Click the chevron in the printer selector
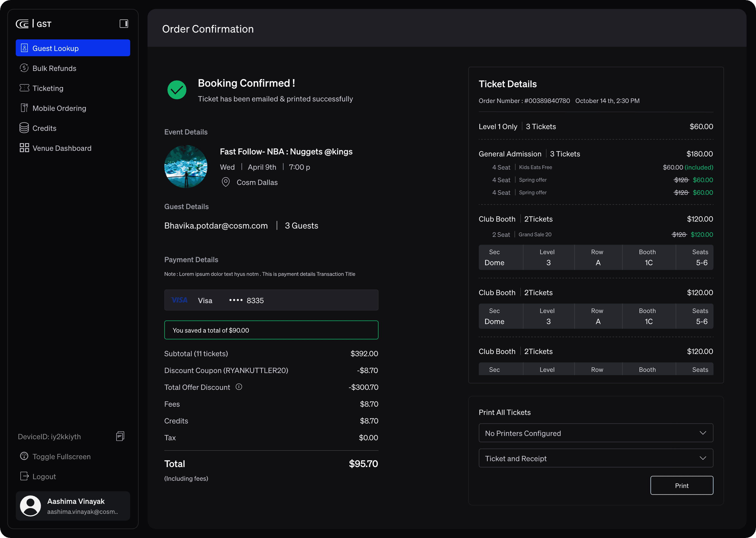This screenshot has width=756, height=538. point(703,433)
